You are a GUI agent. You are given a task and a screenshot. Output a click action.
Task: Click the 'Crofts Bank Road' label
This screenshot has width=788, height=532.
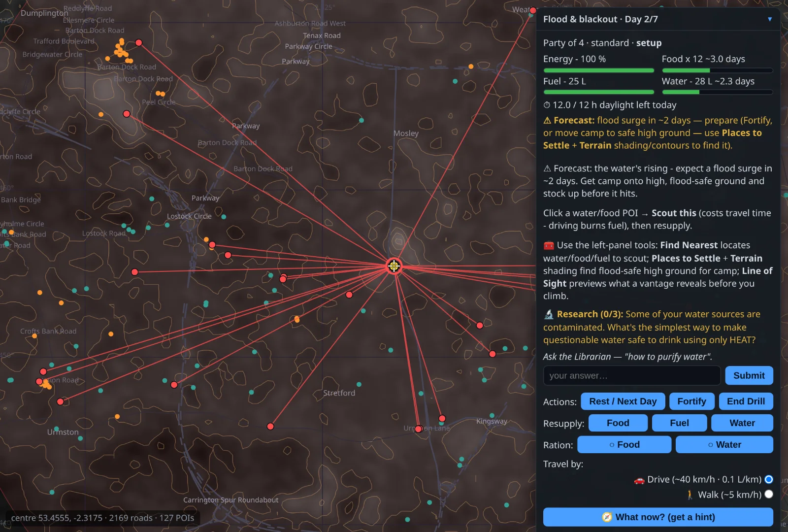48,331
